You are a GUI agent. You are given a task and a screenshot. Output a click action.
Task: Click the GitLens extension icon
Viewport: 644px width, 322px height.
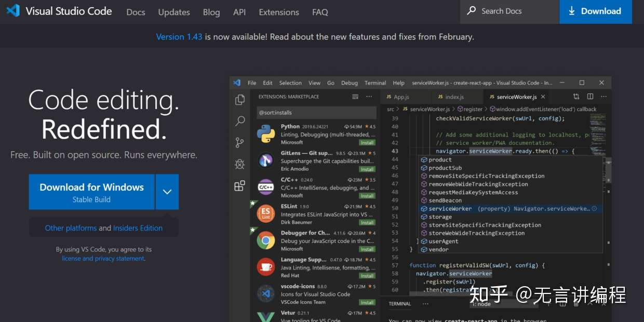(x=266, y=160)
